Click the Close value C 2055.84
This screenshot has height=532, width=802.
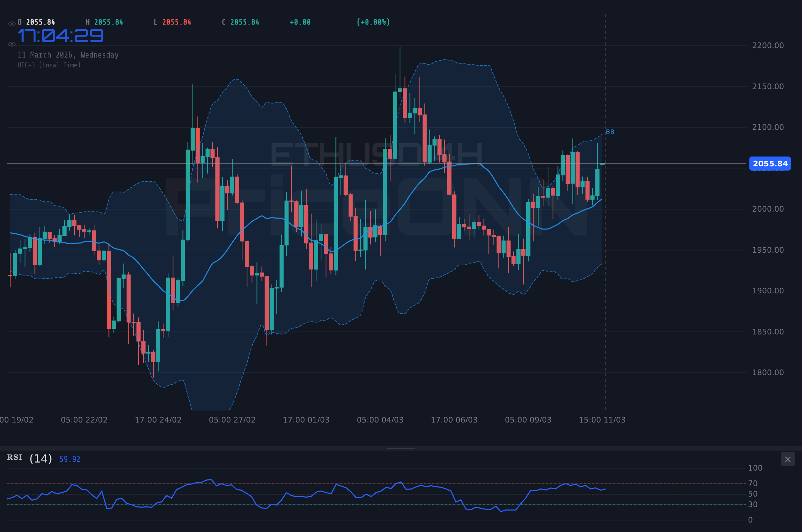coord(240,22)
